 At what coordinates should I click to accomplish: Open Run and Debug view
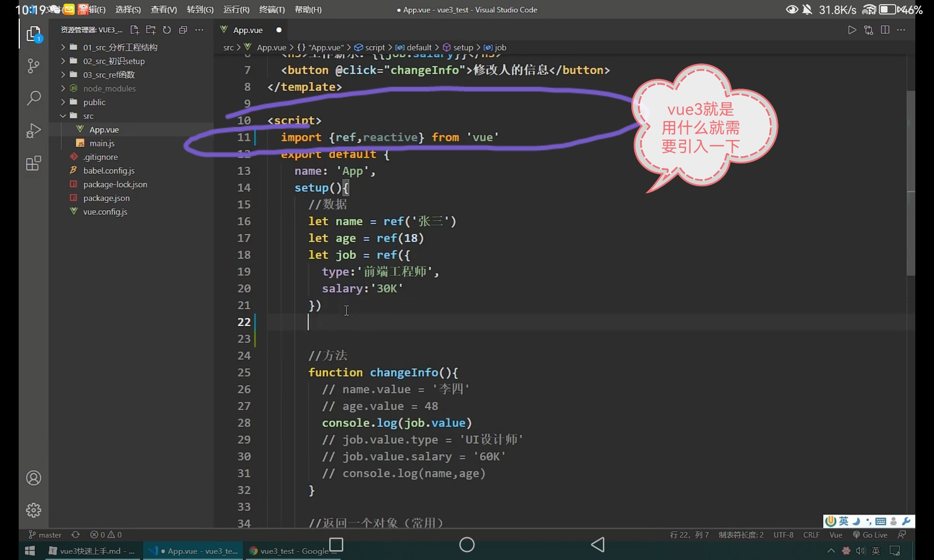[x=33, y=131]
